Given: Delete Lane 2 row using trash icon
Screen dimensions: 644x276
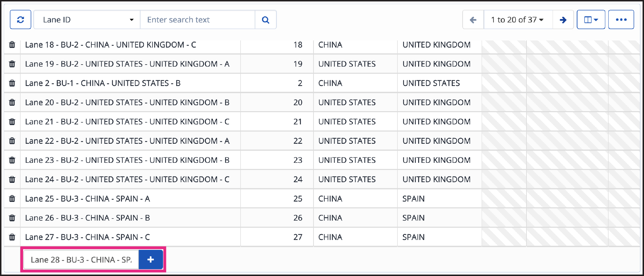Looking at the screenshot, I should pyautogui.click(x=12, y=83).
